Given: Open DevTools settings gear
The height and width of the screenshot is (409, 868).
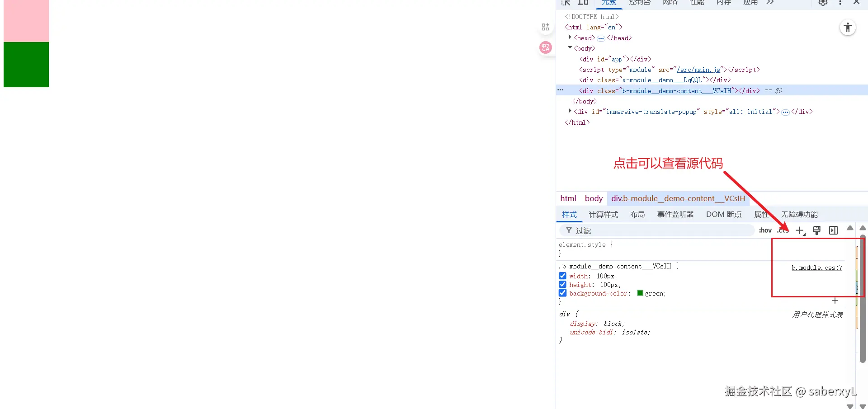Looking at the screenshot, I should 823,3.
